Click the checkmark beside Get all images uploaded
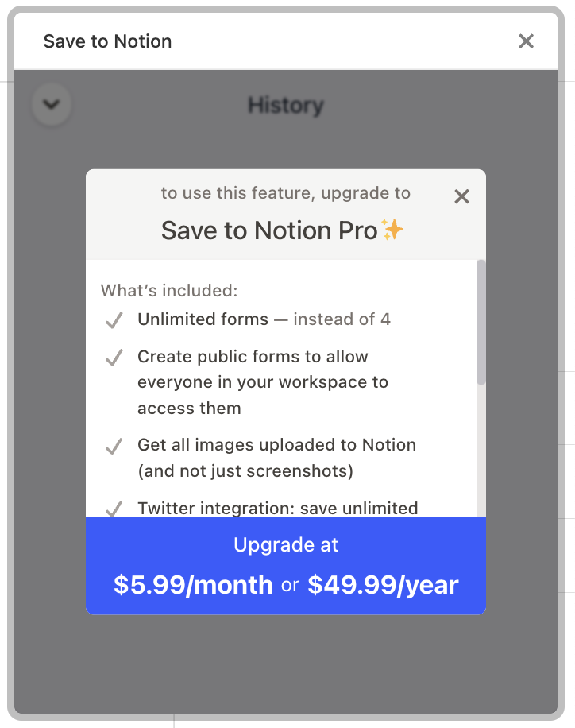This screenshot has height=728, width=575. point(114,446)
